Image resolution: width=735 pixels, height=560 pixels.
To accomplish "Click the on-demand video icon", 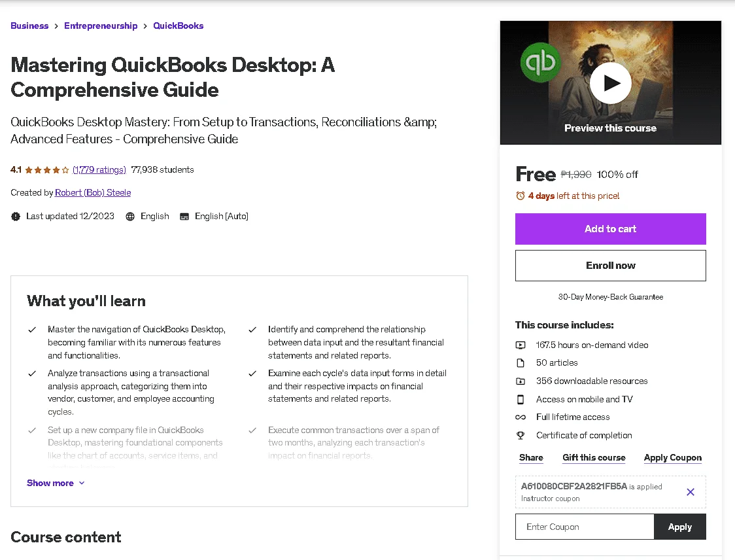I will pyautogui.click(x=521, y=345).
